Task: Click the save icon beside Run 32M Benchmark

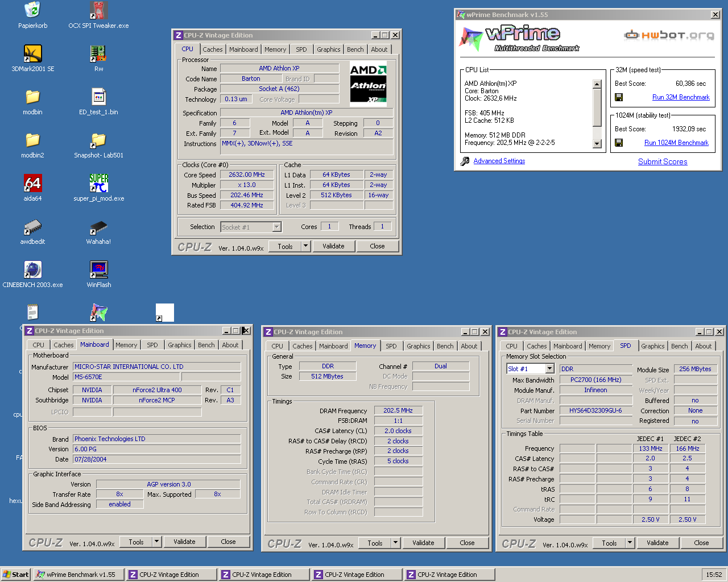Action: tap(619, 97)
